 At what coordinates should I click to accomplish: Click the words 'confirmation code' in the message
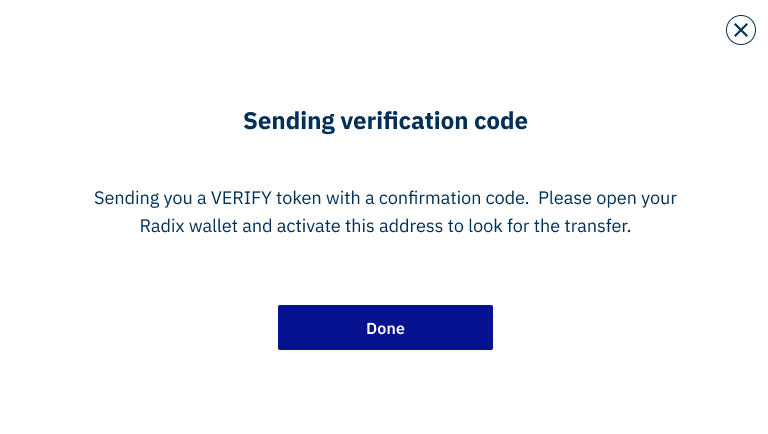coord(454,198)
